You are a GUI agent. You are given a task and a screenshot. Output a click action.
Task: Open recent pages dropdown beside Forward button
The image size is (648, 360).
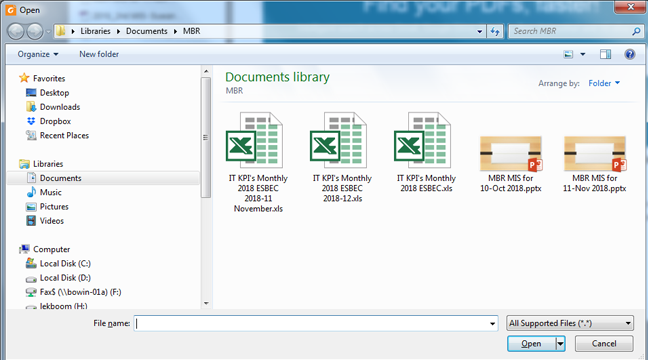pos(48,31)
